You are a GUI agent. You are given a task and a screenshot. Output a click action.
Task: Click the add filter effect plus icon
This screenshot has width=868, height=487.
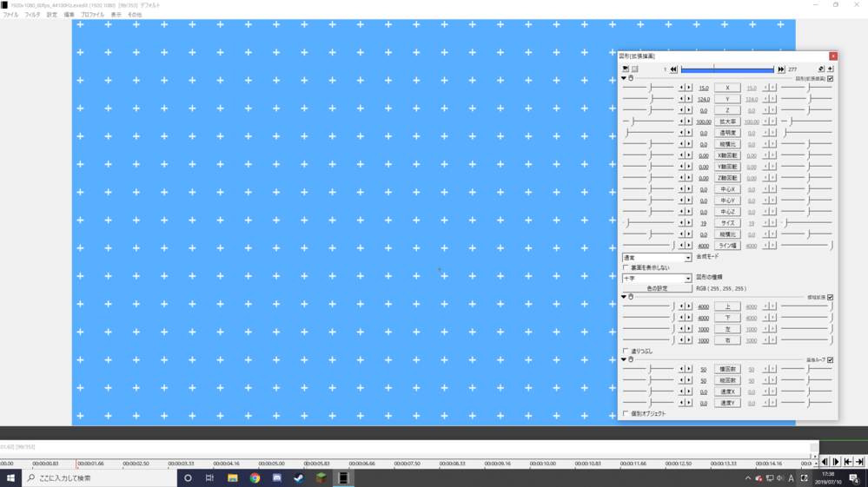[x=830, y=69]
